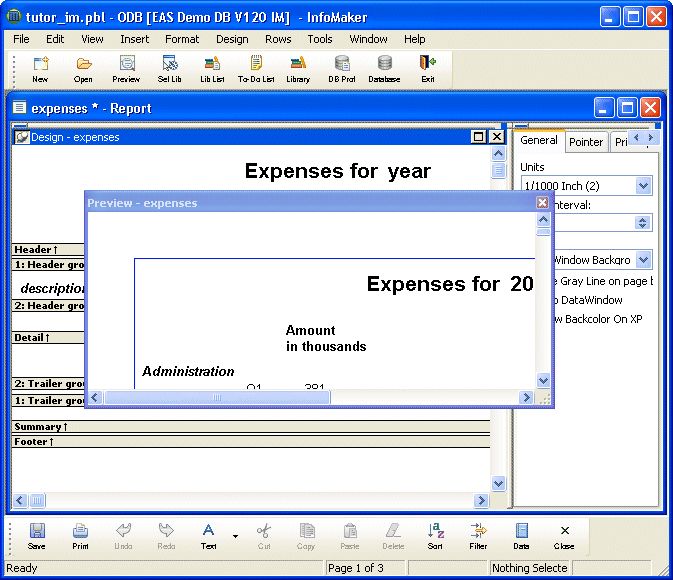673x580 pixels.
Task: Click Preview window scroll down arrow
Action: [x=543, y=380]
